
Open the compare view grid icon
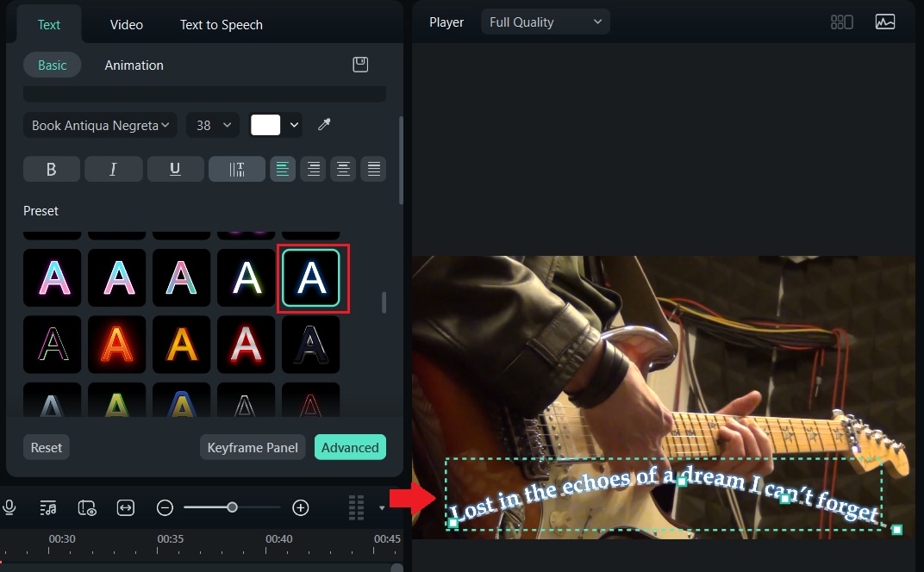point(841,22)
